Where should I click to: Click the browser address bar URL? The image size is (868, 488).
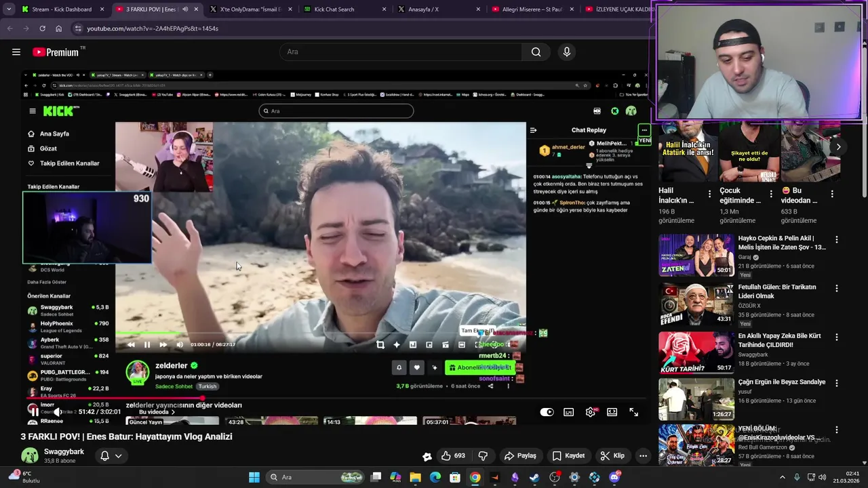coord(153,28)
